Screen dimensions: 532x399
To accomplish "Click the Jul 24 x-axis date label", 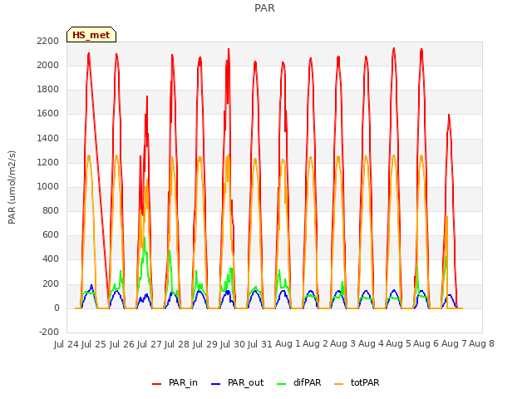I will (66, 344).
